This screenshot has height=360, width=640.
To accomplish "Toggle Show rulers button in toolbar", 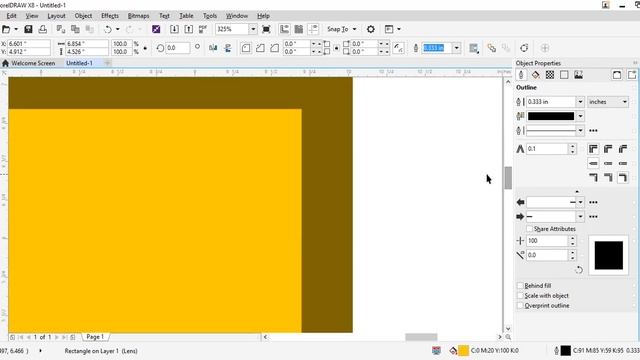I will [284, 29].
